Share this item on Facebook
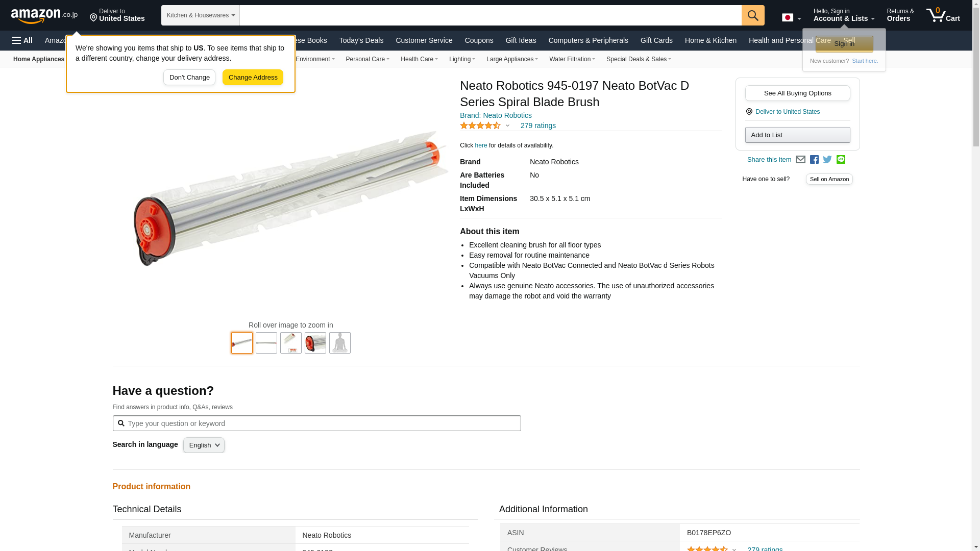Image resolution: width=980 pixels, height=551 pixels. 814,160
